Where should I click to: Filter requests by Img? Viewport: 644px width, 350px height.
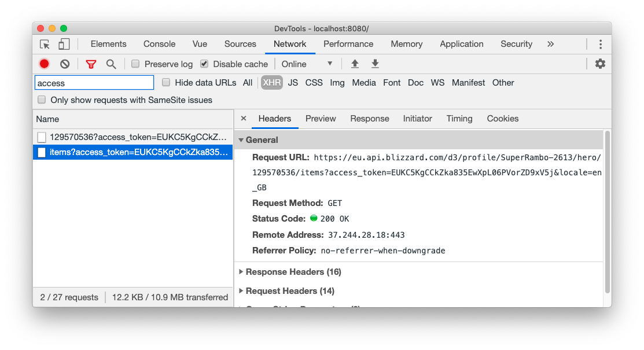tap(337, 83)
